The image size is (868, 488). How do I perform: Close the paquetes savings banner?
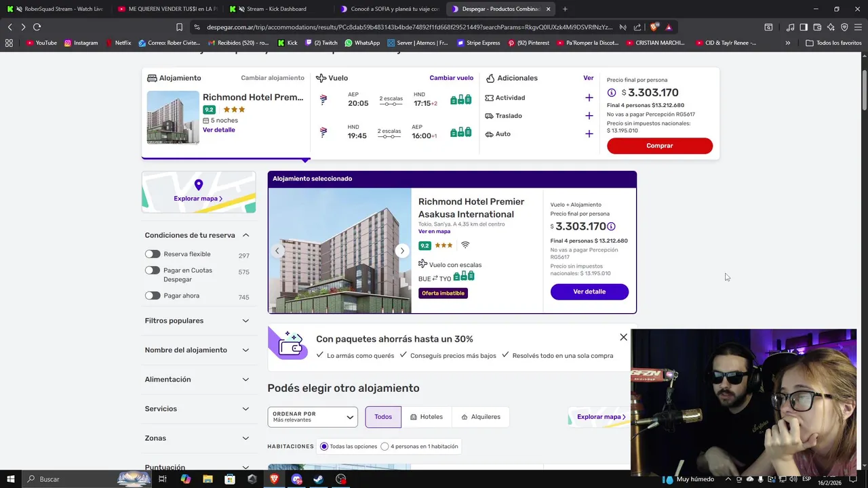click(x=623, y=337)
